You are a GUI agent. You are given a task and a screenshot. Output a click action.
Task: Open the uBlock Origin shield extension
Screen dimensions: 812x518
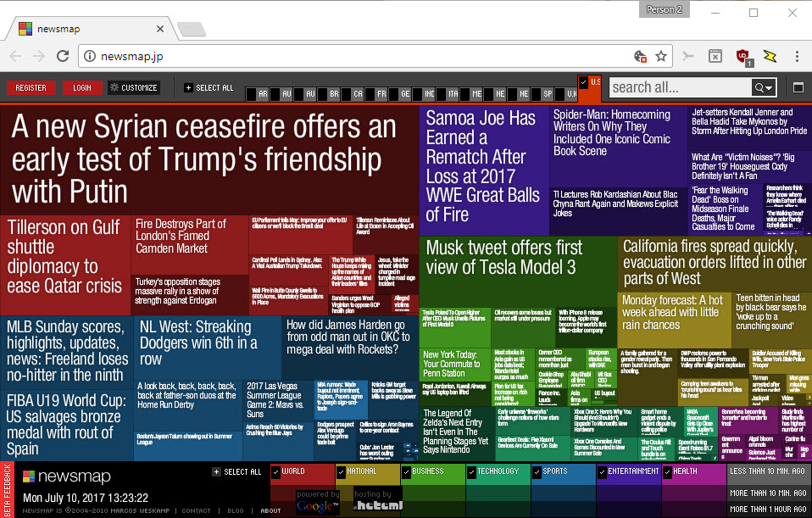click(x=743, y=57)
